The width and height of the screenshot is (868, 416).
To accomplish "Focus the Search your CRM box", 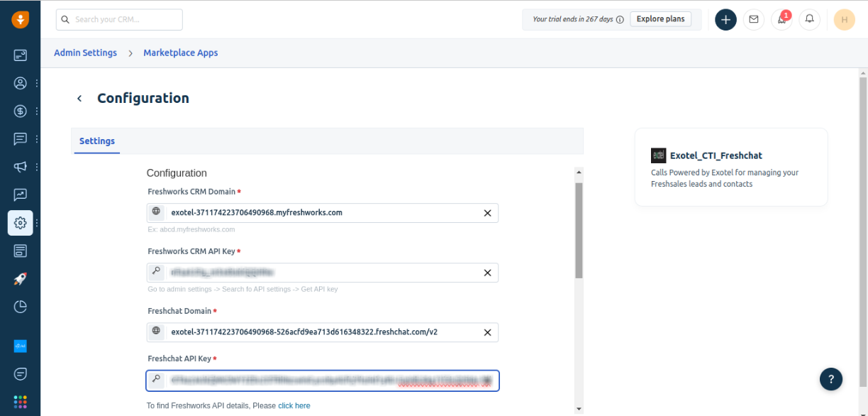I will [x=119, y=20].
